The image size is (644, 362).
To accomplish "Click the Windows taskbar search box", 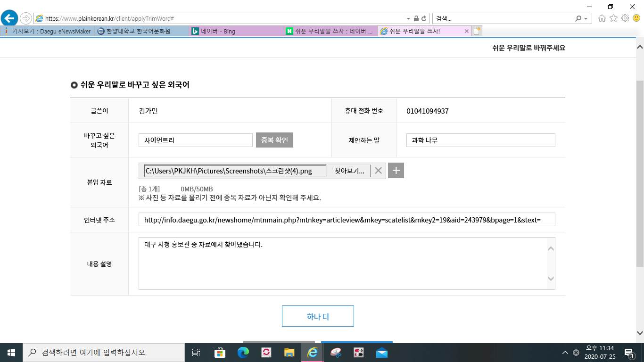I will click(104, 353).
